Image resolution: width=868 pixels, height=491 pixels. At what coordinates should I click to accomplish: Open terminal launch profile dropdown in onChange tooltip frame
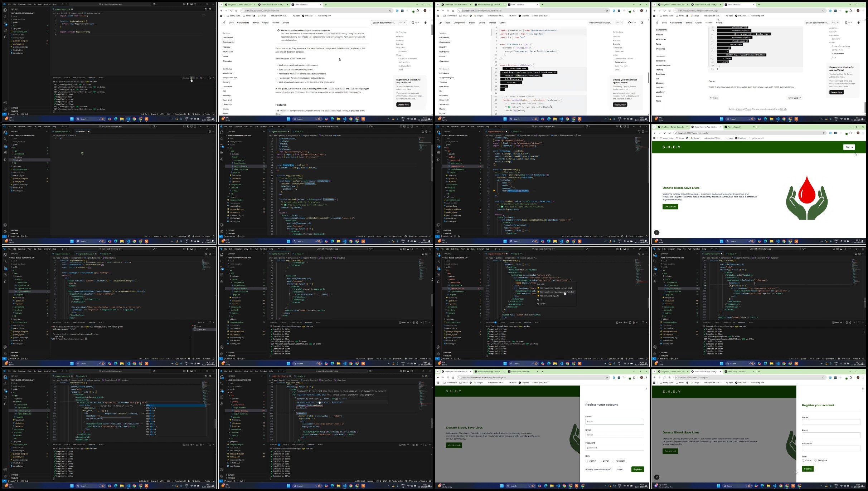click(x=411, y=445)
